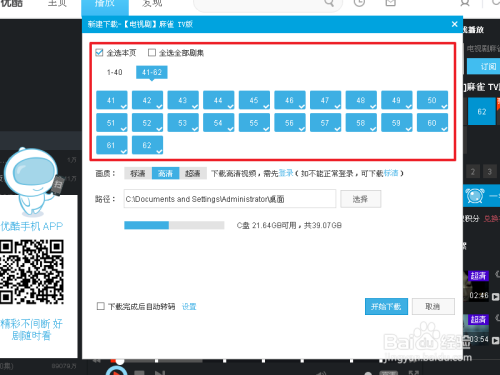Click episode 60 tile
This screenshot has height=375, width=500.
pyautogui.click(x=433, y=123)
